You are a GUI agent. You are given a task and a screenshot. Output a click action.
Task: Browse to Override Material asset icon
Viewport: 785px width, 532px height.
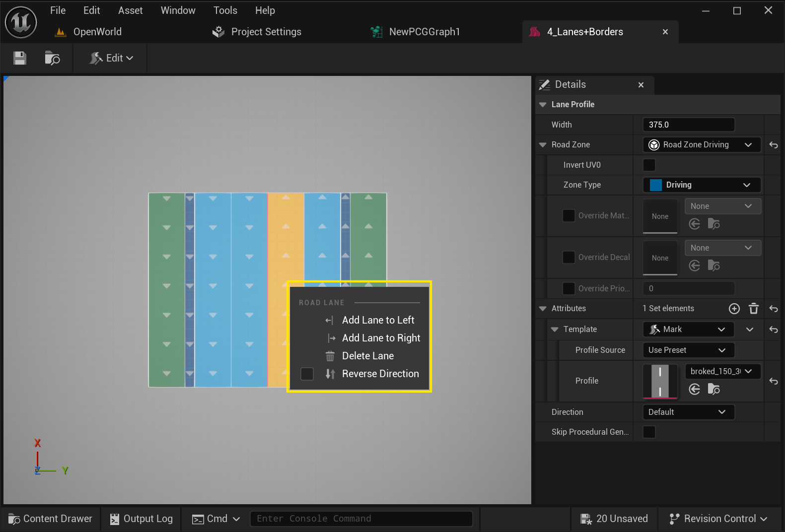[x=714, y=224]
